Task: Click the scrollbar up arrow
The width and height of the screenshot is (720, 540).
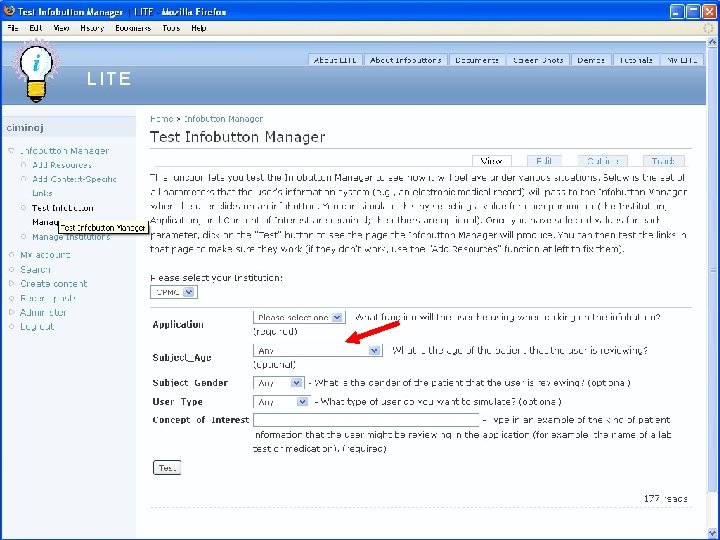Action: [x=713, y=42]
